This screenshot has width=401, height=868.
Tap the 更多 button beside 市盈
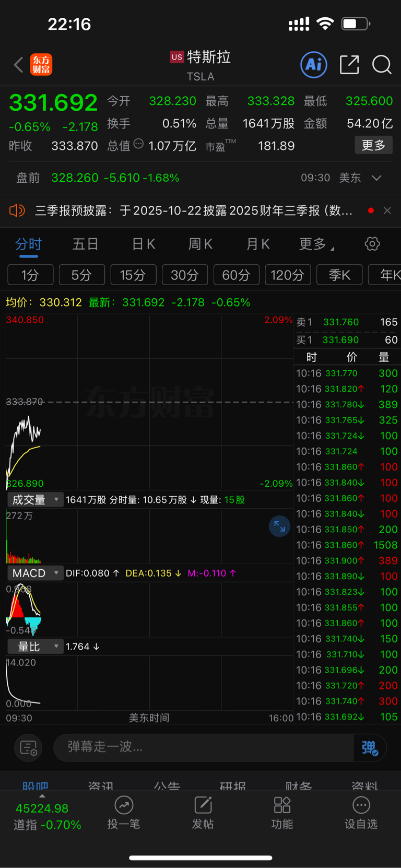[374, 145]
